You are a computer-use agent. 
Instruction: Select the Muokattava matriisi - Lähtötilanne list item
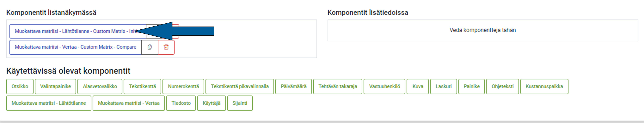click(75, 31)
